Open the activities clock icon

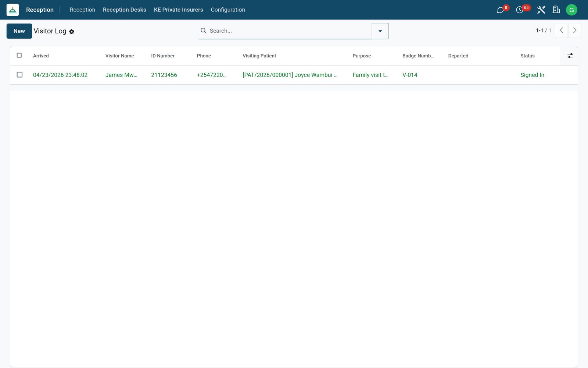point(519,10)
